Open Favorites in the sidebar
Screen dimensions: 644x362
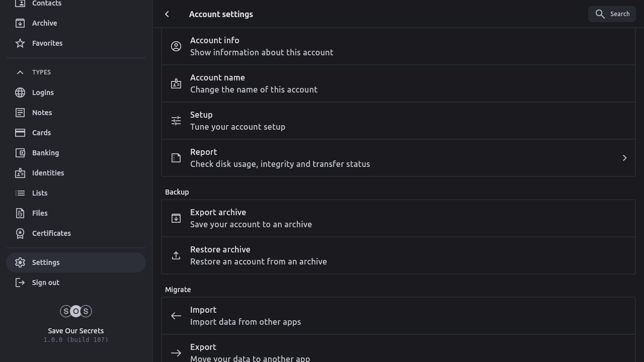[x=47, y=43]
